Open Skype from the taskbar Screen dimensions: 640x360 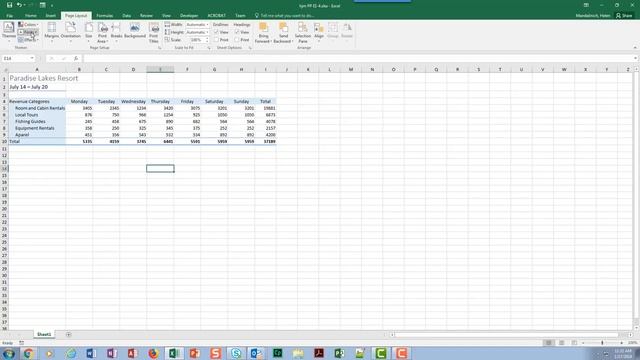pos(236,353)
